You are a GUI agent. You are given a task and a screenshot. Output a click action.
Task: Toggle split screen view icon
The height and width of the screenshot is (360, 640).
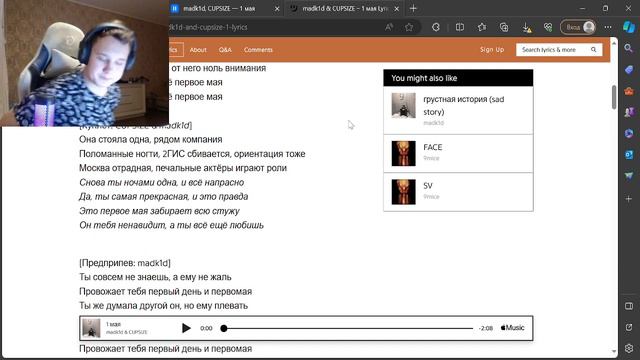click(460, 27)
